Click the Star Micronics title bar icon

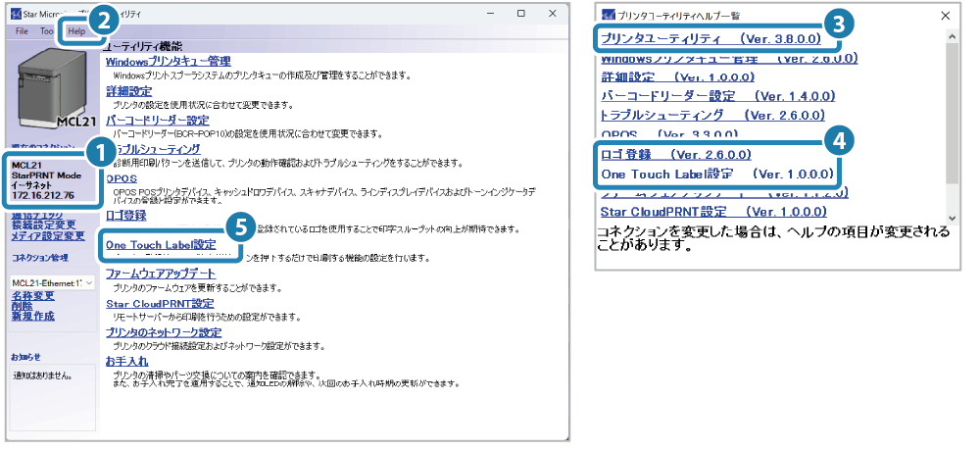(17, 13)
